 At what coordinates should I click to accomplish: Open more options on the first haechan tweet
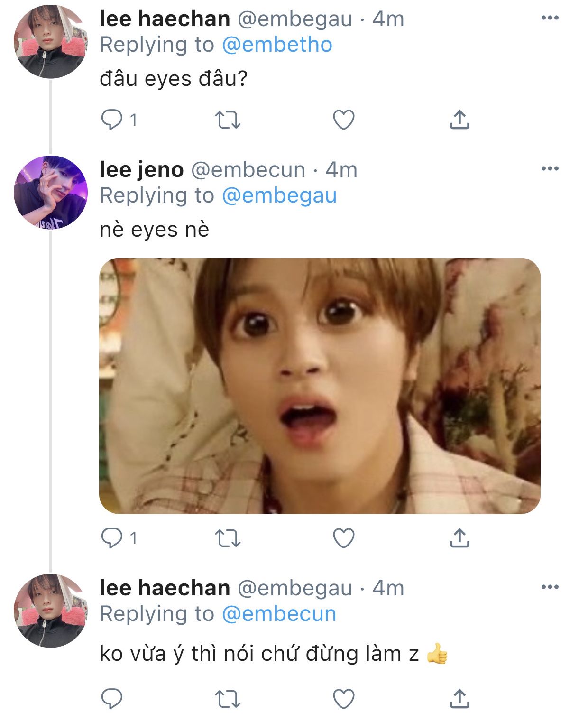click(x=550, y=18)
